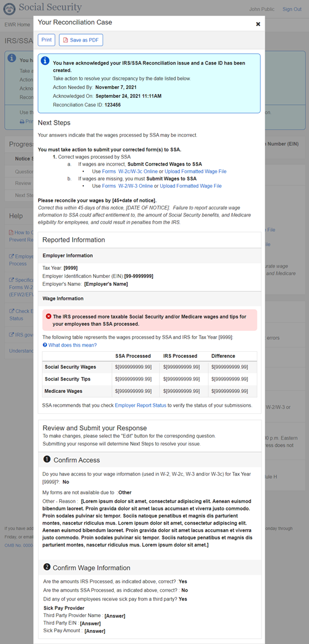Click the step 2 badge beside Confirm Wage Information
Viewport: 309px width, 644px height.
point(47,567)
